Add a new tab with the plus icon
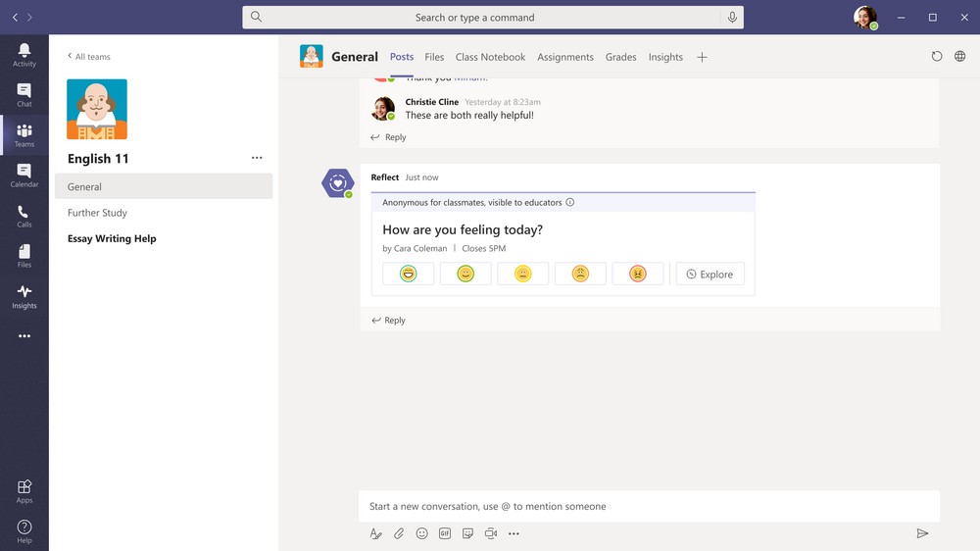 coord(702,57)
